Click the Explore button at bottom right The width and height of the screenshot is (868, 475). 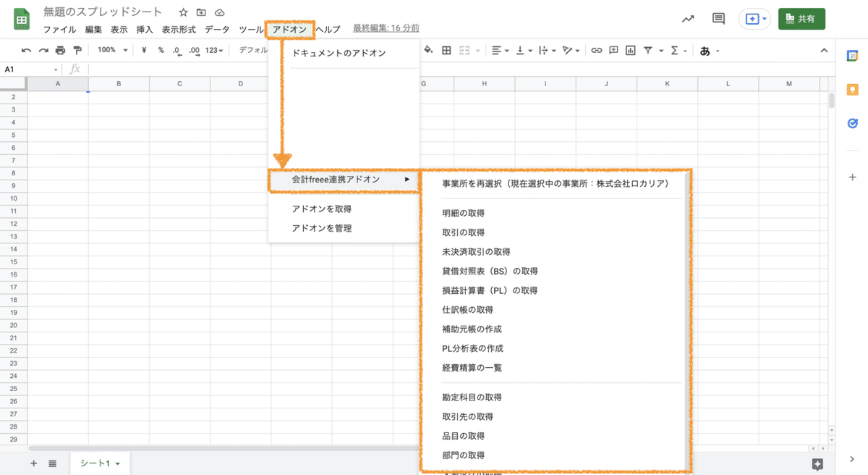[x=817, y=464]
